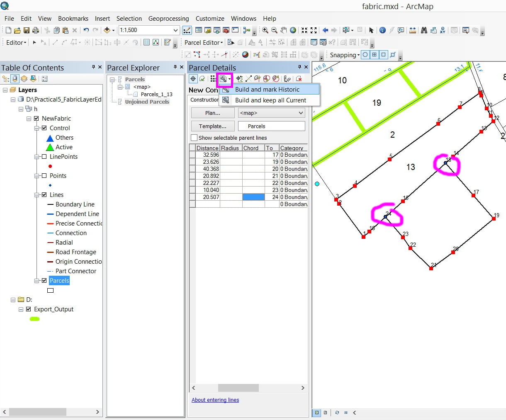
Task: Choose Build and keep all Current
Action: point(270,100)
